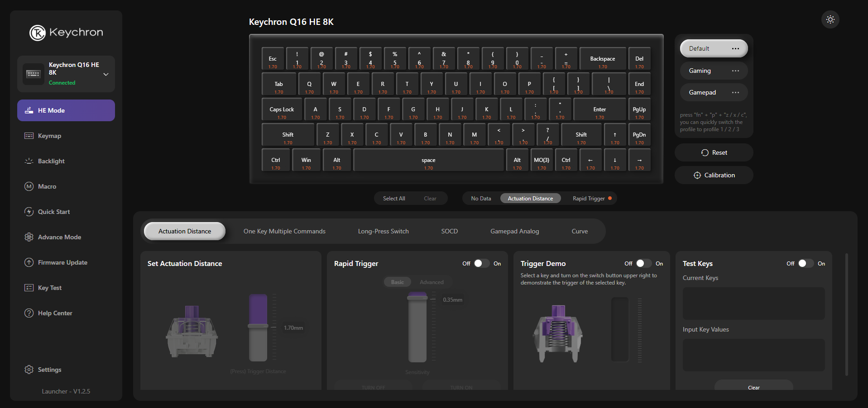The width and height of the screenshot is (868, 408).
Task: Select the Caps Lock key
Action: [282, 109]
